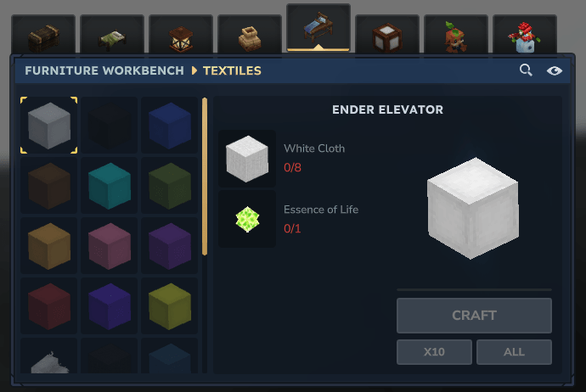Select the cyan cloth block recipe
586x392 pixels.
click(110, 186)
